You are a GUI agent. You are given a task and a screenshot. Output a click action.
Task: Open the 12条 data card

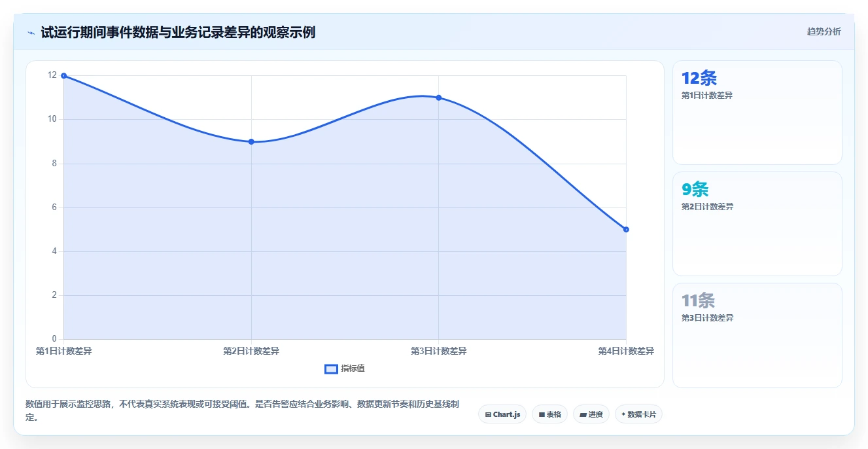click(x=757, y=113)
